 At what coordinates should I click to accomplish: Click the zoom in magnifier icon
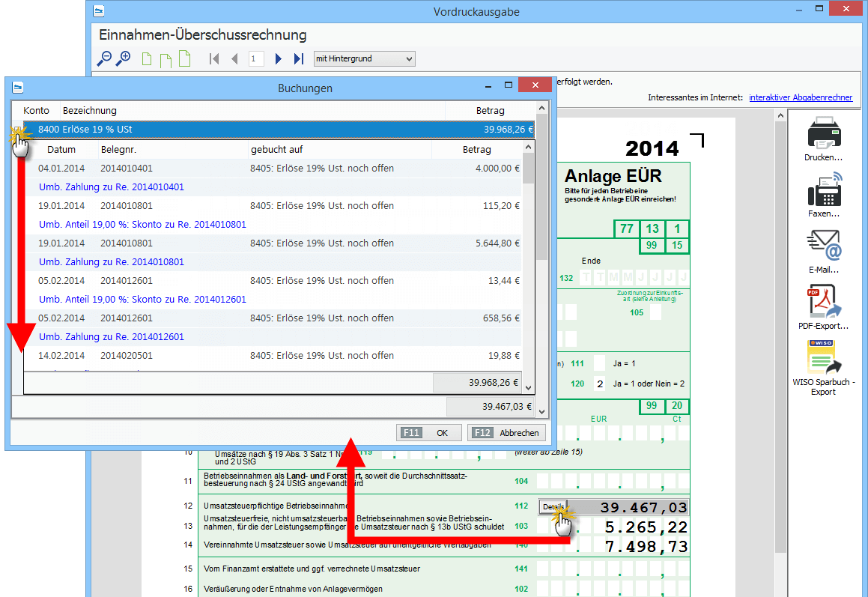tap(124, 58)
